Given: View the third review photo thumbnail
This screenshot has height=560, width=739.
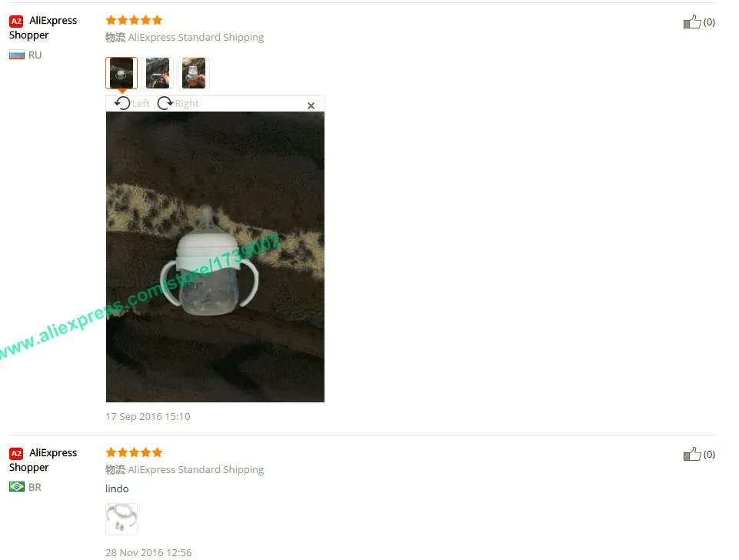Looking at the screenshot, I should tap(194, 73).
